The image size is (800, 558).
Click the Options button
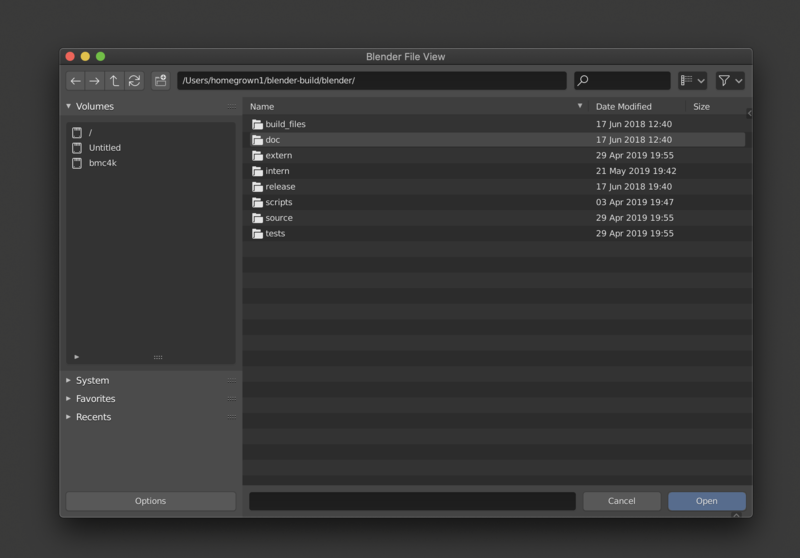coord(151,501)
